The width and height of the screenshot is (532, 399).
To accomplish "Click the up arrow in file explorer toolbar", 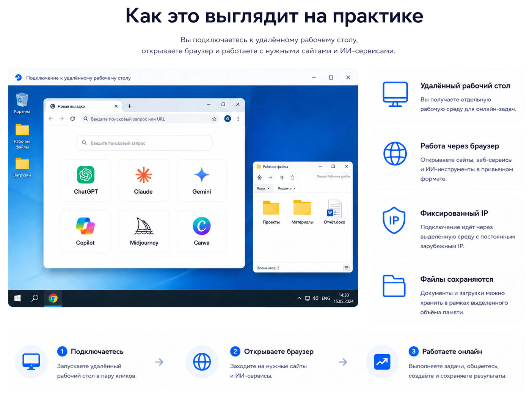I will pos(282,177).
